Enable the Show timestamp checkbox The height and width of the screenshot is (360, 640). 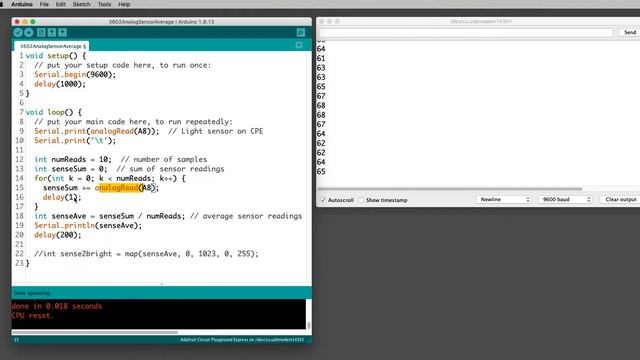[x=361, y=200]
